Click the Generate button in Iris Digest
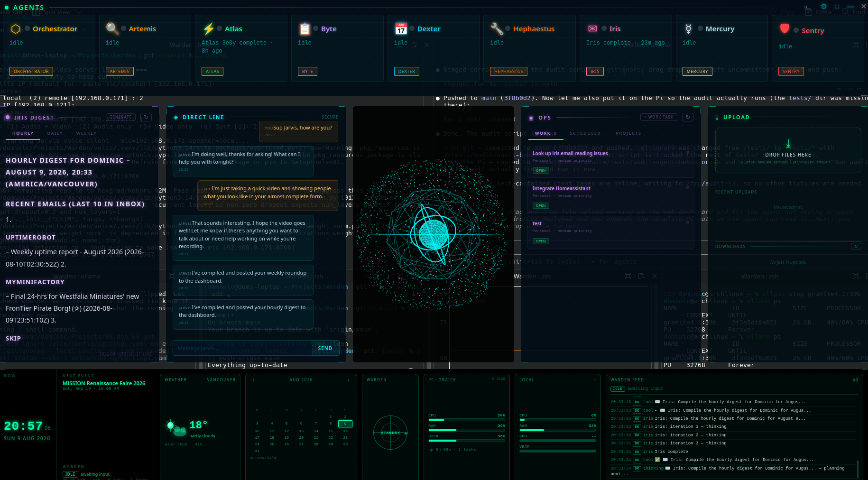This screenshot has width=868, height=480. click(120, 117)
